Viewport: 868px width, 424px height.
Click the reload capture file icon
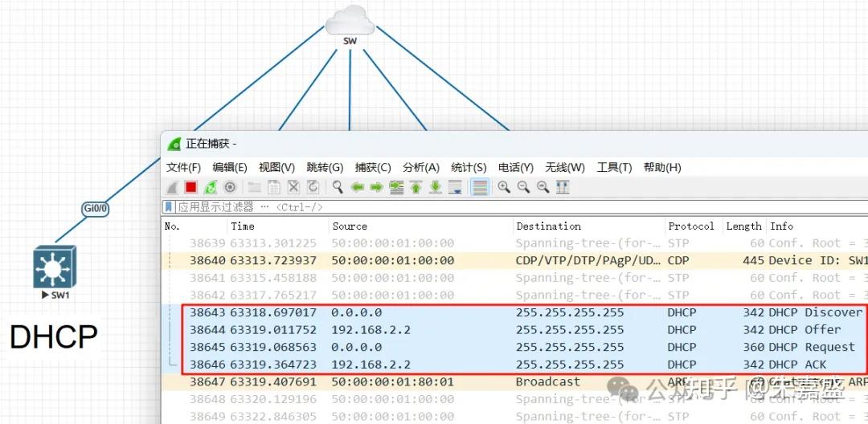(x=313, y=187)
